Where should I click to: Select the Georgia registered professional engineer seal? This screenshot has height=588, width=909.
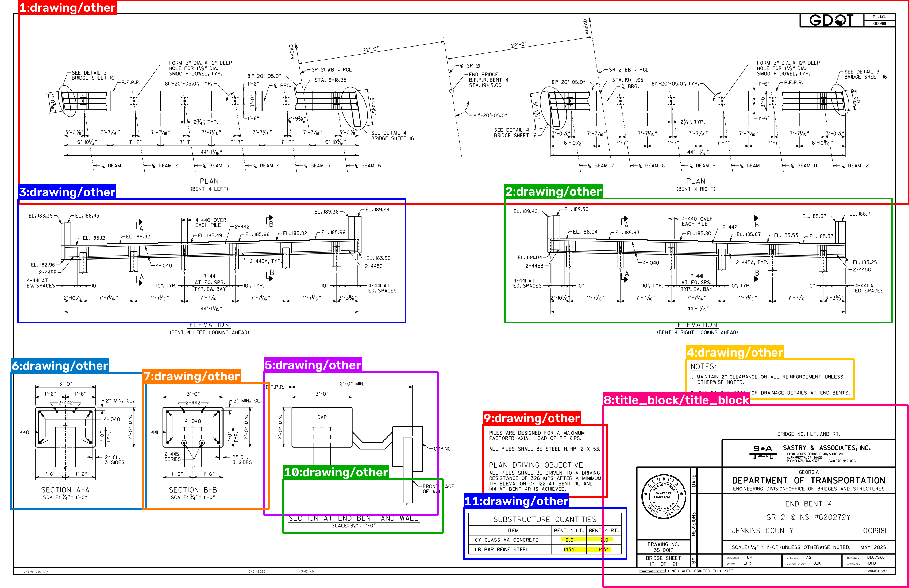click(664, 496)
